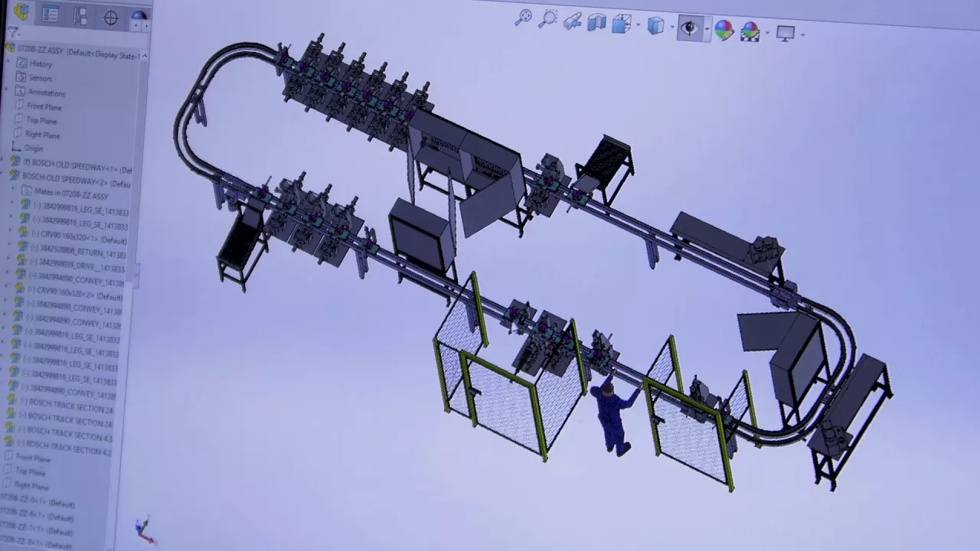Select the Zoom to Area tool

[x=548, y=19]
